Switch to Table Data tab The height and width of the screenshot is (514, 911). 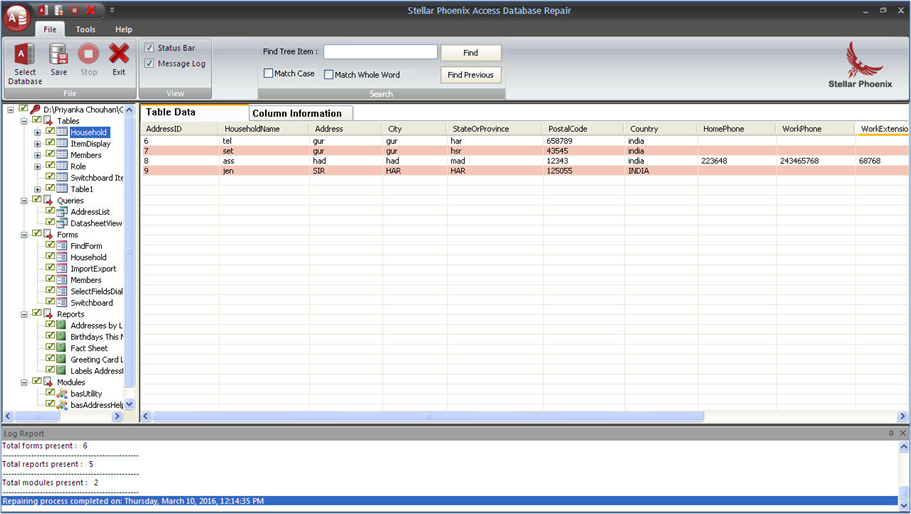(x=194, y=112)
